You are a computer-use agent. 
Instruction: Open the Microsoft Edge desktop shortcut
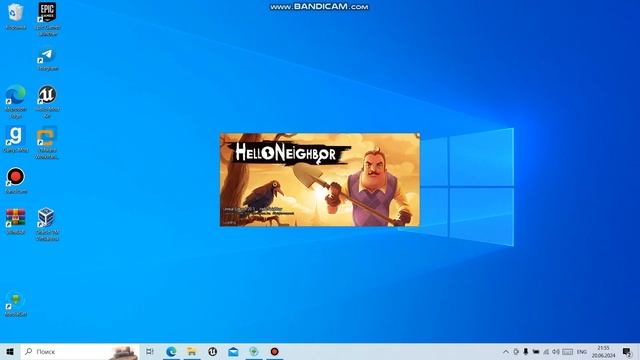pos(16,101)
